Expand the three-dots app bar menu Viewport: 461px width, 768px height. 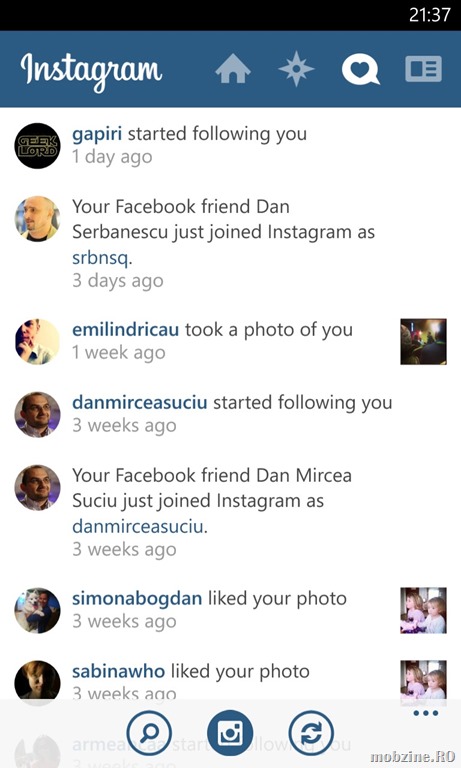coord(426,713)
